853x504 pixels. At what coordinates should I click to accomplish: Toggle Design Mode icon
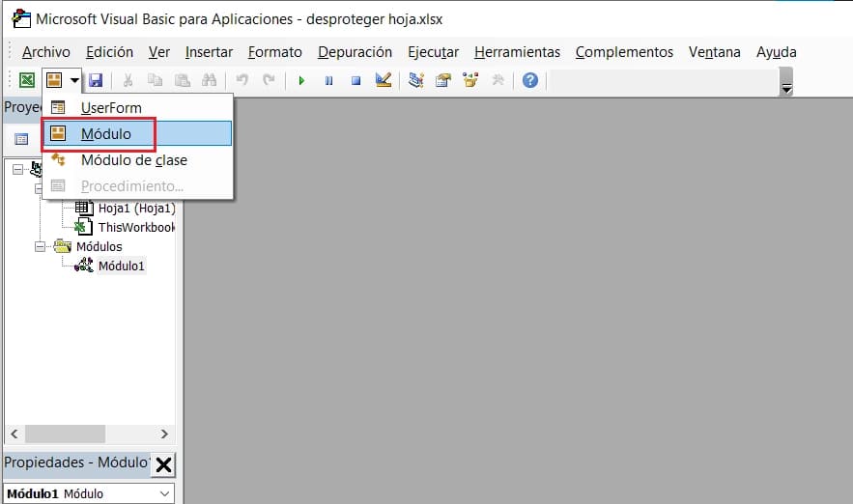click(x=384, y=80)
